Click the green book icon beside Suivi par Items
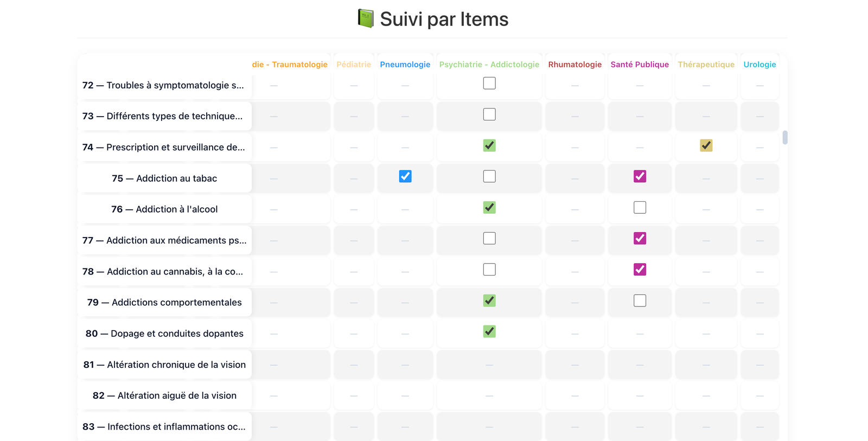Image resolution: width=868 pixels, height=441 pixels. (x=366, y=18)
